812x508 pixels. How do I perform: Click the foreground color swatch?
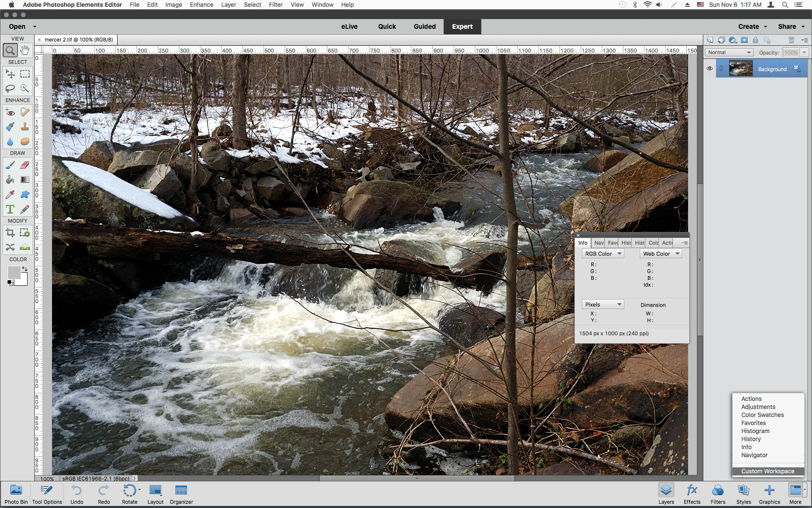pos(14,272)
